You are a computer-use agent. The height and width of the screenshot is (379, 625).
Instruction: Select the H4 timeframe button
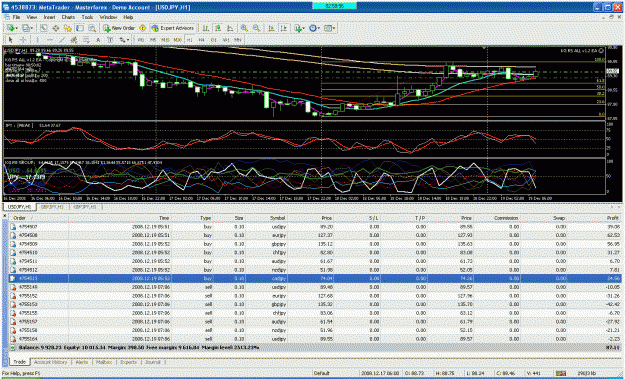coord(202,40)
